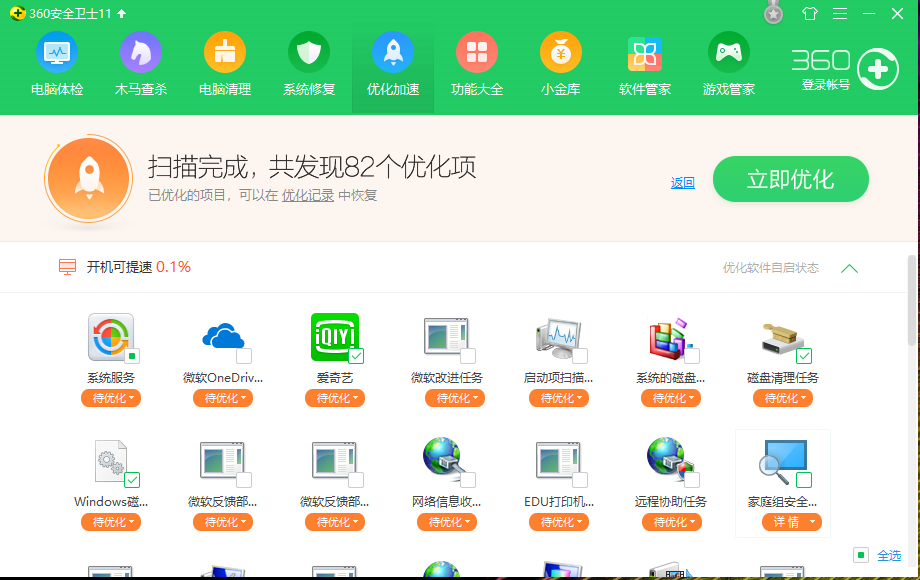Click the Windows磁盘 gears document icon

click(111, 460)
